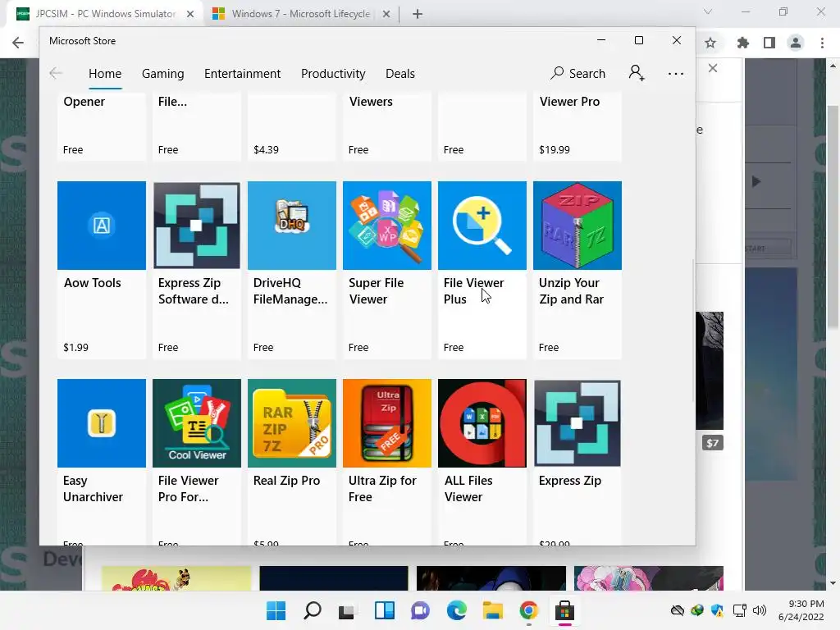Toggle Chrome side panel icon
This screenshot has width=840, height=630.
tap(769, 43)
